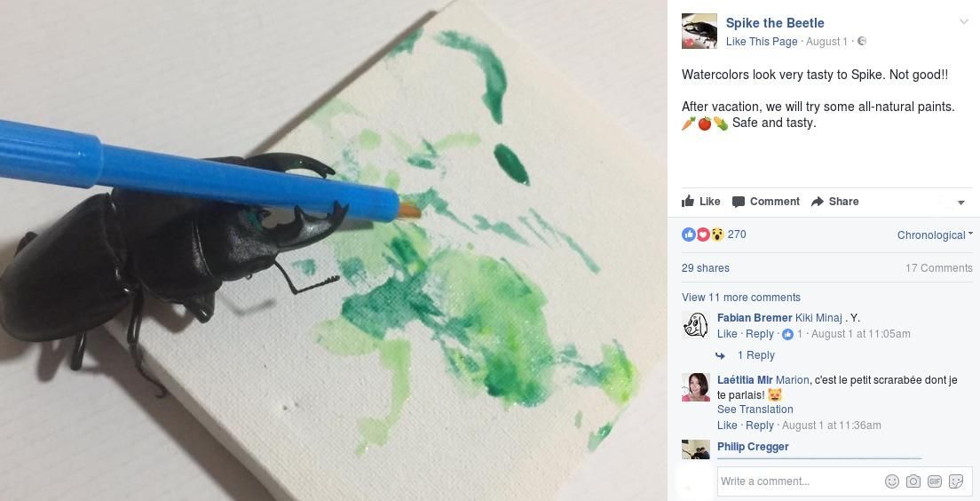980x501 pixels.
Task: Open the Spike the Beetle page avatar
Action: 699,31
